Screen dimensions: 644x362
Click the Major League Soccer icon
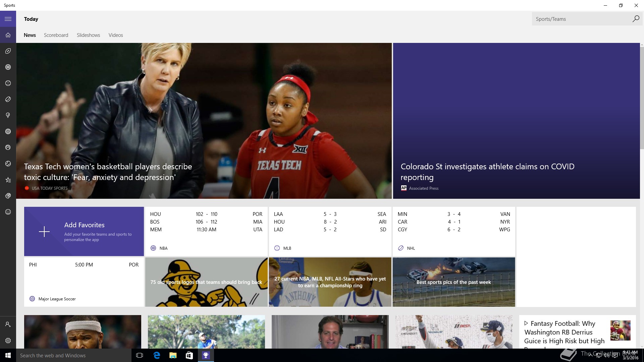32,299
